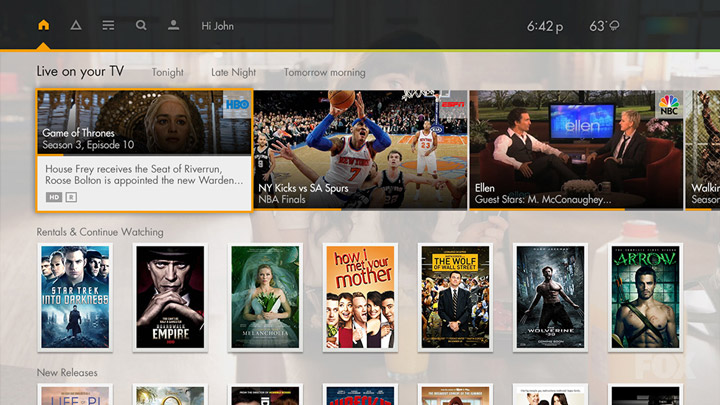Open the Arrow poster

click(645, 297)
